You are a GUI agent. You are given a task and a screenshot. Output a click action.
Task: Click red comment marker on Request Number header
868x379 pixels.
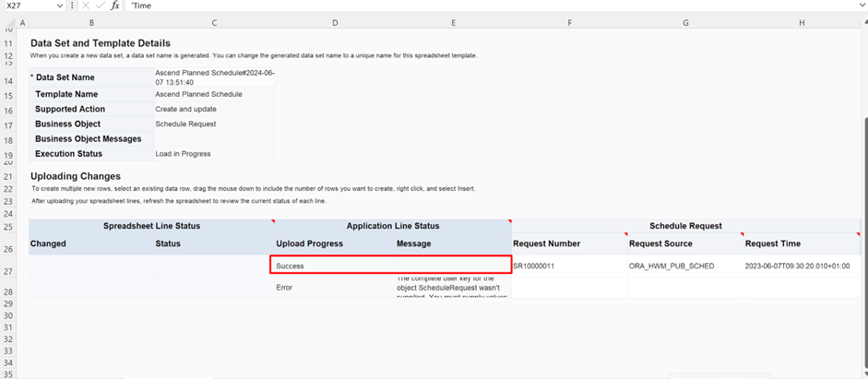point(625,235)
